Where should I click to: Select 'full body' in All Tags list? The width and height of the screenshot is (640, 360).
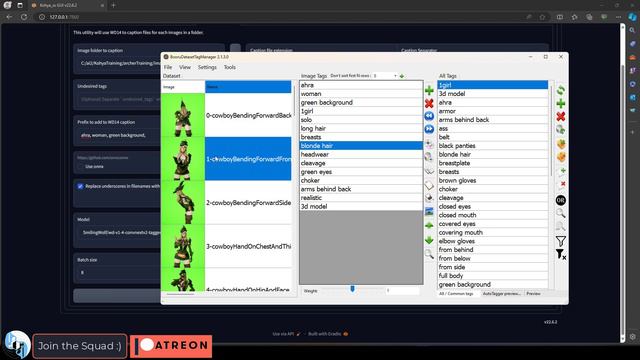click(492, 276)
